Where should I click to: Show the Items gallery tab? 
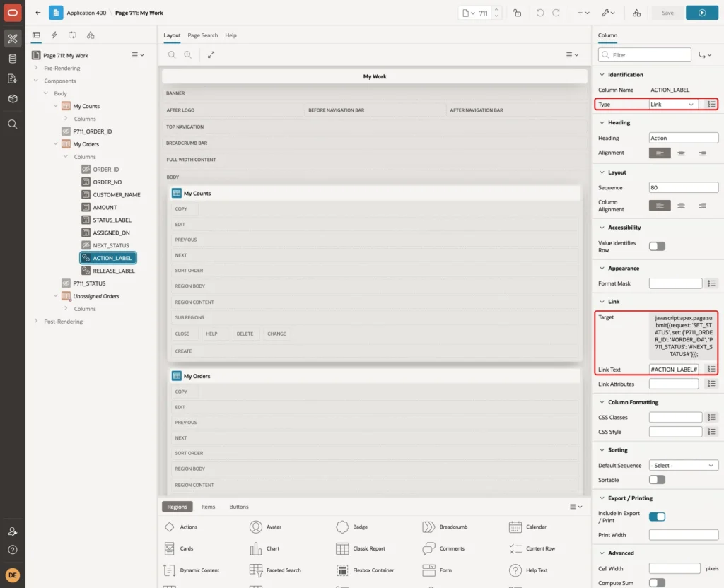point(209,507)
